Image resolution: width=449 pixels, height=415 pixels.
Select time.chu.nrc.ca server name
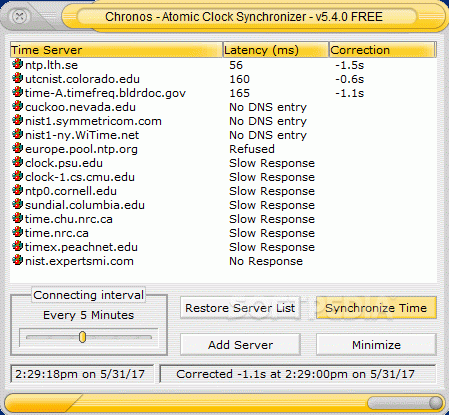click(69, 219)
